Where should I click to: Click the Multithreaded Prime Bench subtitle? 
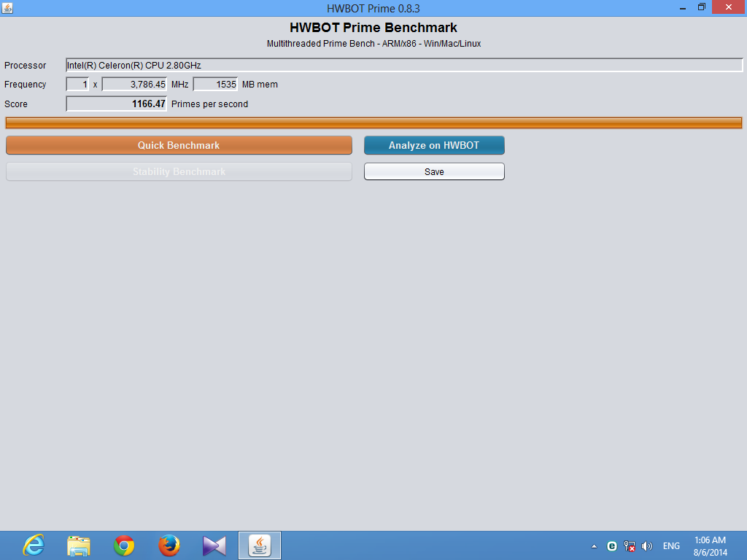click(x=373, y=43)
